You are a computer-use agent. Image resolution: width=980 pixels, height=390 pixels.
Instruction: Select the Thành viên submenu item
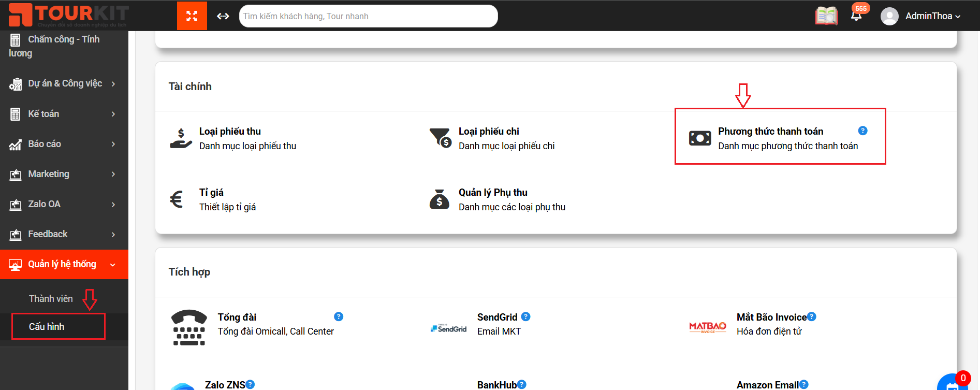(x=51, y=299)
